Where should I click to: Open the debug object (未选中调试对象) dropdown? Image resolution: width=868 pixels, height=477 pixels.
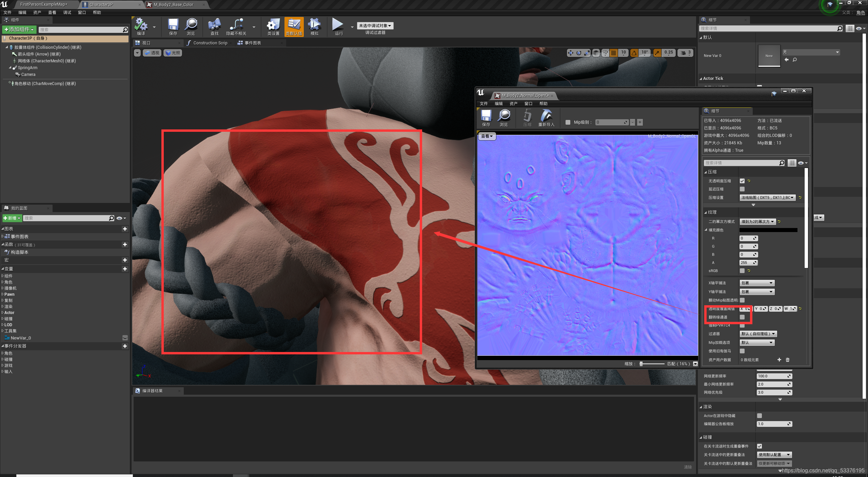click(375, 26)
